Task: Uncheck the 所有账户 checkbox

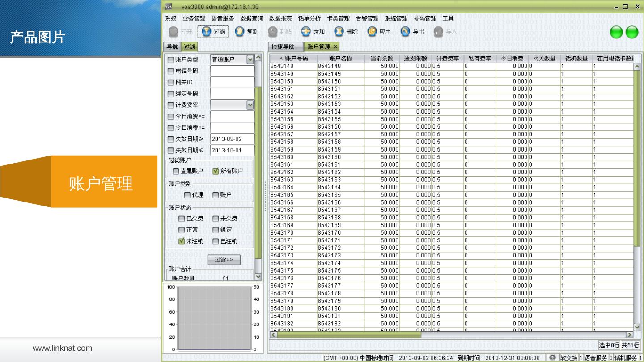Action: pyautogui.click(x=216, y=171)
